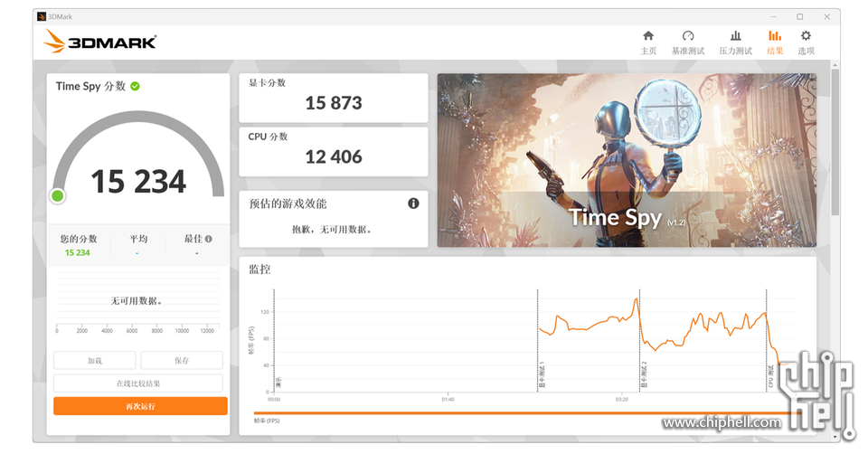This screenshot has height=454, width=868.
Task: Compare results online (在线比较结果)
Action: [138, 383]
